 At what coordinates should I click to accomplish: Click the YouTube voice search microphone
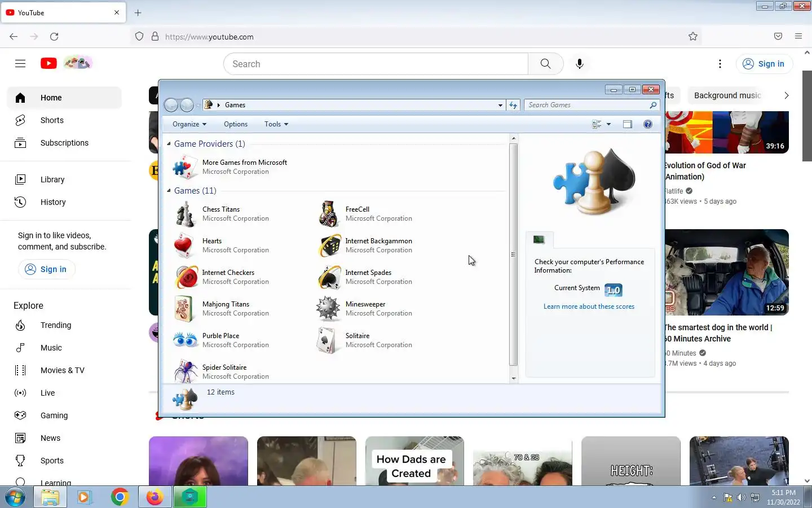coord(580,64)
